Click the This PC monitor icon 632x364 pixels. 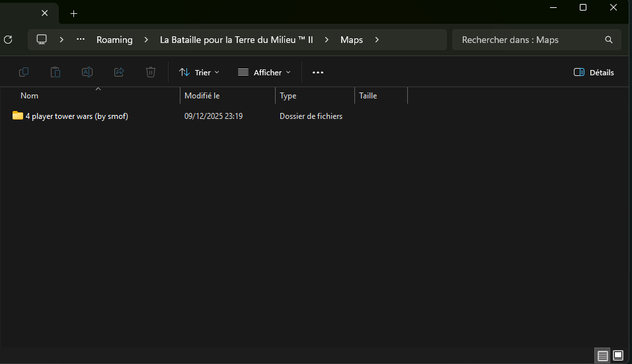coord(42,40)
